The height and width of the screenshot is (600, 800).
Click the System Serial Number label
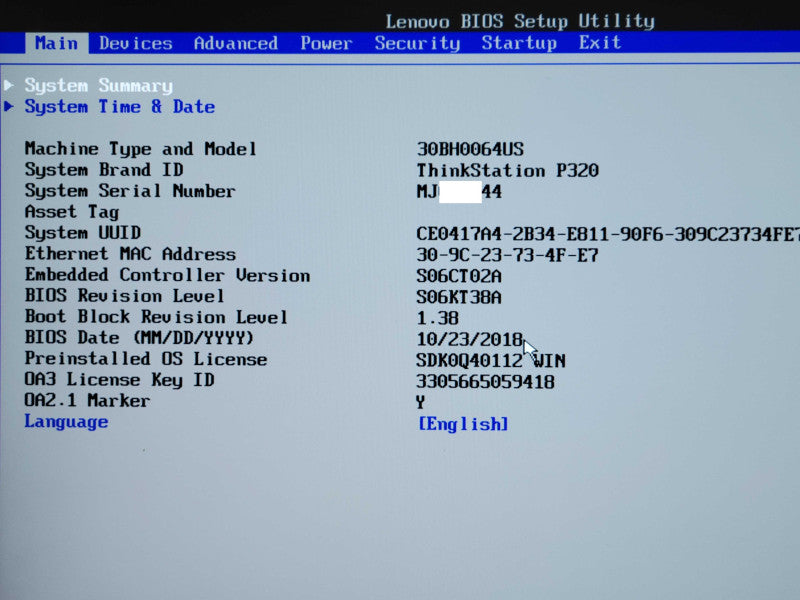click(130, 191)
